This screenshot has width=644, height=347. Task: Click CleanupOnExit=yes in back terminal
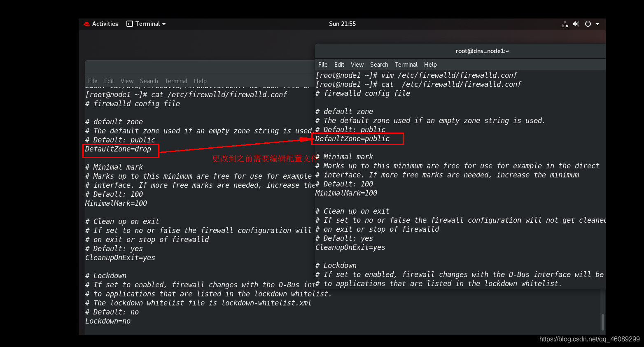(120, 258)
